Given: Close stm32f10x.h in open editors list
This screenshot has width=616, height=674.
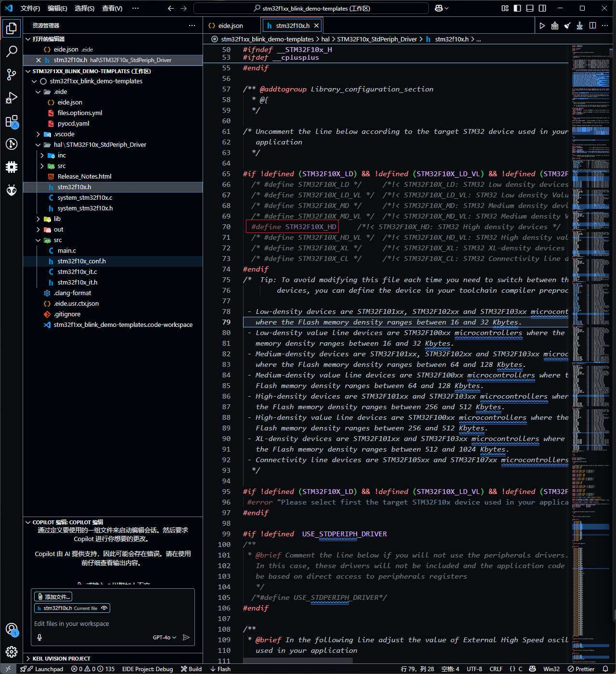Looking at the screenshot, I should 38,60.
